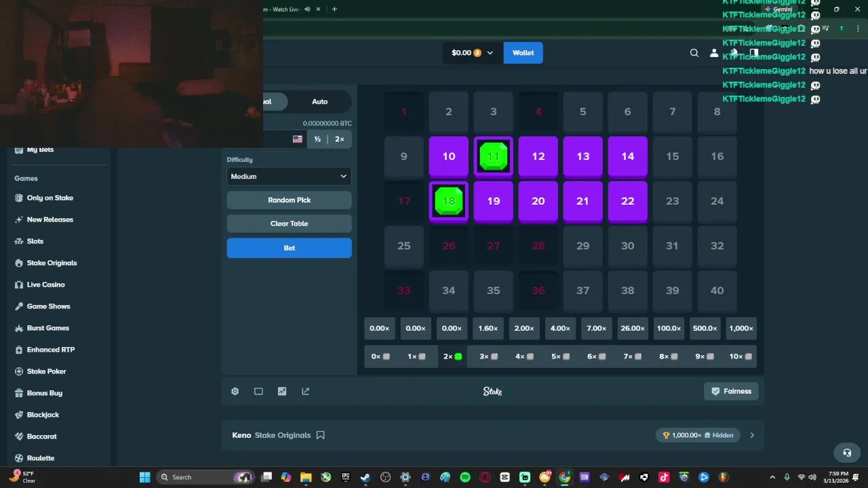Open live stats chart icon

(282, 391)
